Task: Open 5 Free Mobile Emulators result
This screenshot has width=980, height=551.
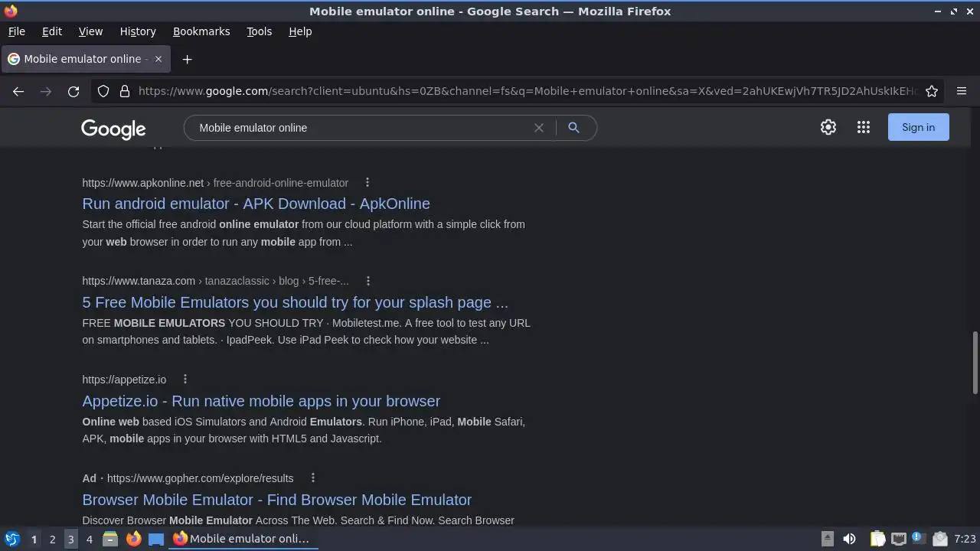Action: (x=295, y=302)
